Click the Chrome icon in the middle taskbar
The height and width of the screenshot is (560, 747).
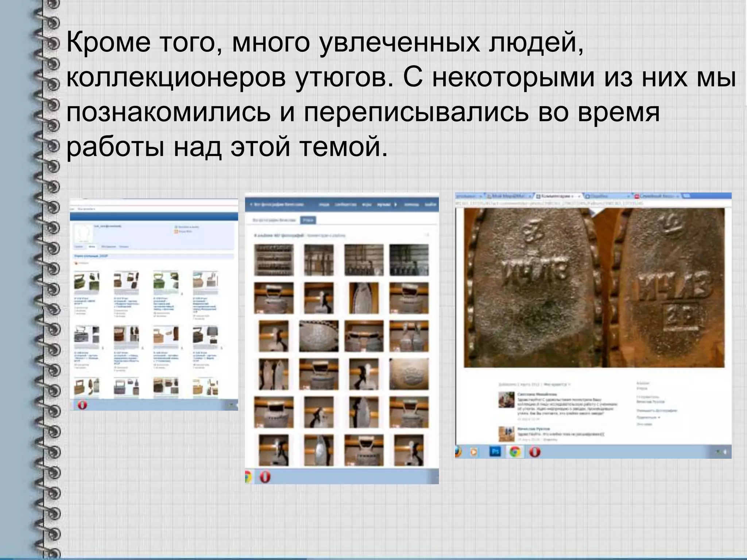(248, 477)
